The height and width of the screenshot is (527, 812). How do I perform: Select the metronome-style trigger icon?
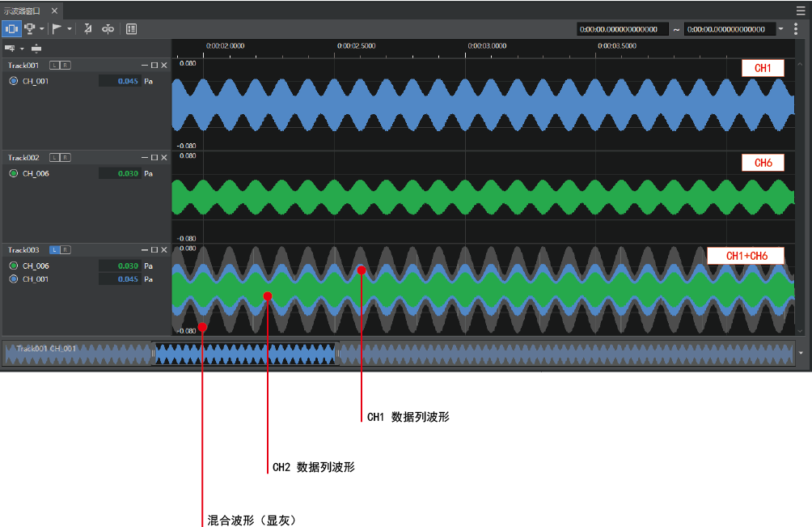click(88, 29)
